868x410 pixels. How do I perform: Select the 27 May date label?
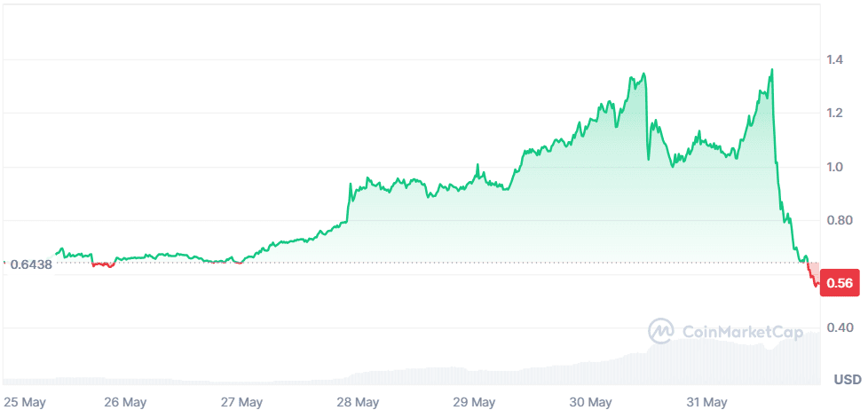pos(241,402)
